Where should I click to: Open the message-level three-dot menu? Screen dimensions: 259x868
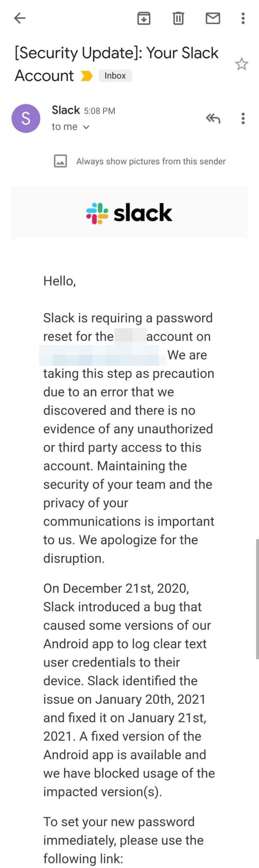point(242,118)
